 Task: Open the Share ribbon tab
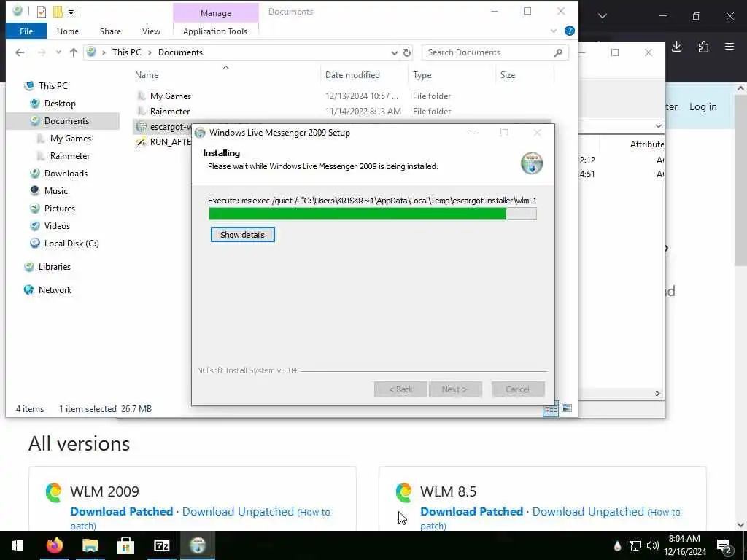pos(111,31)
